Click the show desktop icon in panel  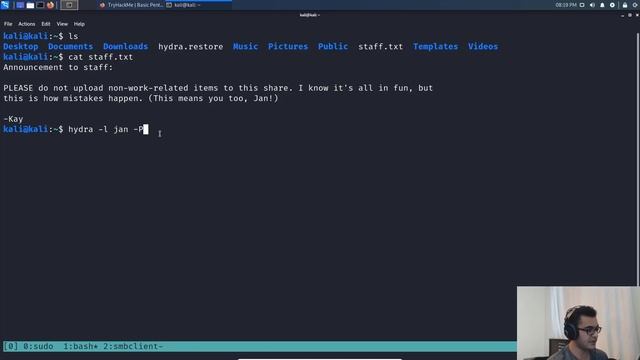[x=20, y=5]
